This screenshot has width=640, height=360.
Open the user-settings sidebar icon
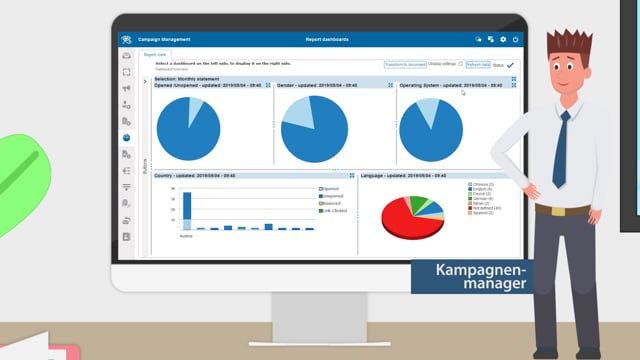[127, 105]
